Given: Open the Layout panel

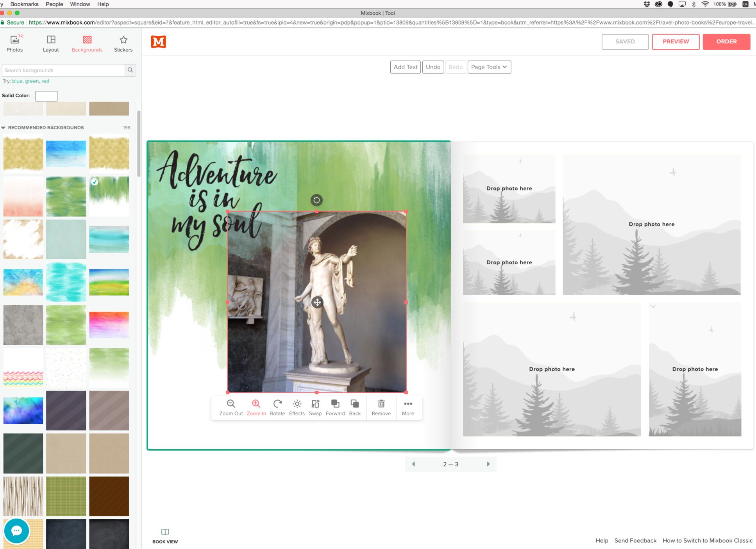Looking at the screenshot, I should 51,43.
